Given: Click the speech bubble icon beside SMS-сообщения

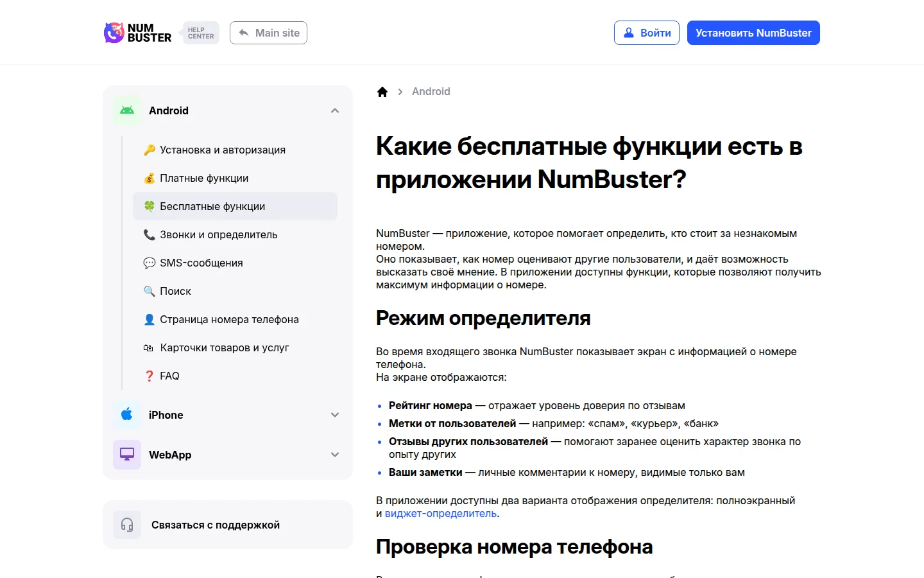Looking at the screenshot, I should pyautogui.click(x=150, y=263).
